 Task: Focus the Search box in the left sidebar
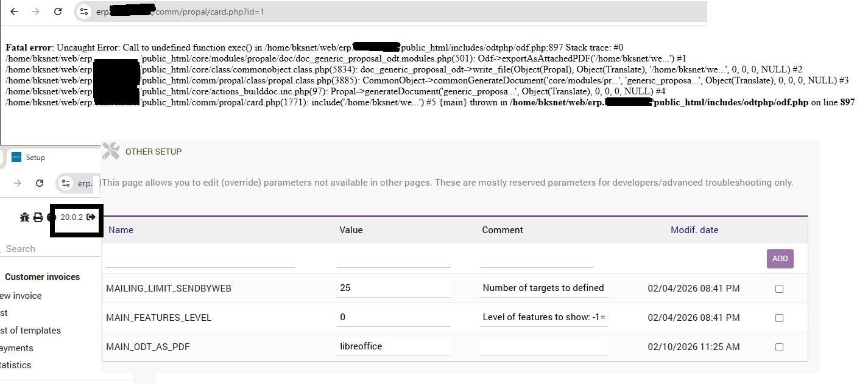pos(37,249)
